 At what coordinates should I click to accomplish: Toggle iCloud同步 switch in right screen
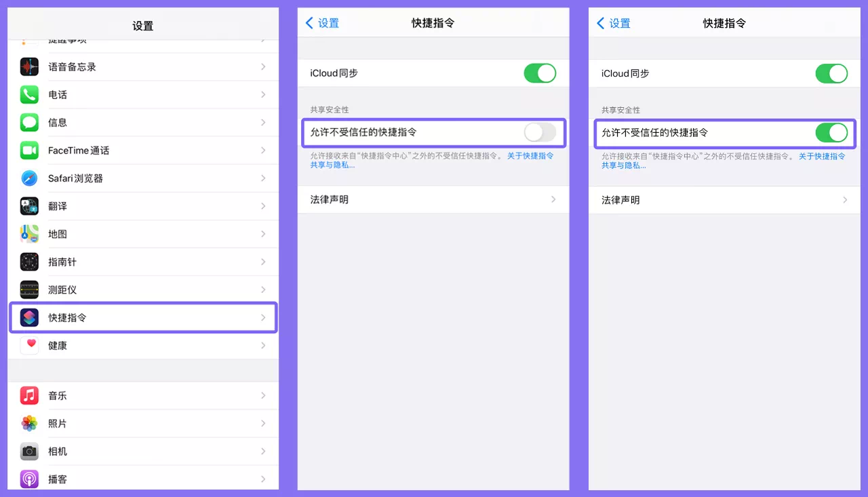[831, 73]
